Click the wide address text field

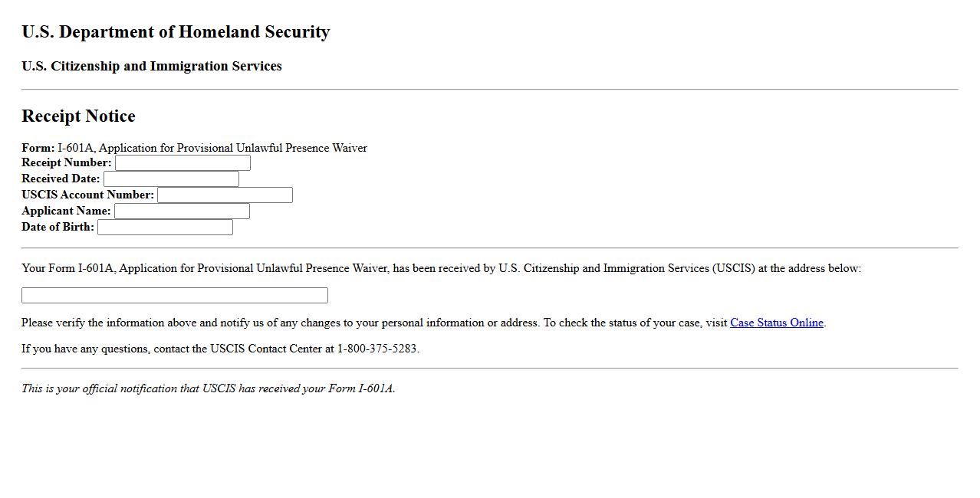click(175, 296)
